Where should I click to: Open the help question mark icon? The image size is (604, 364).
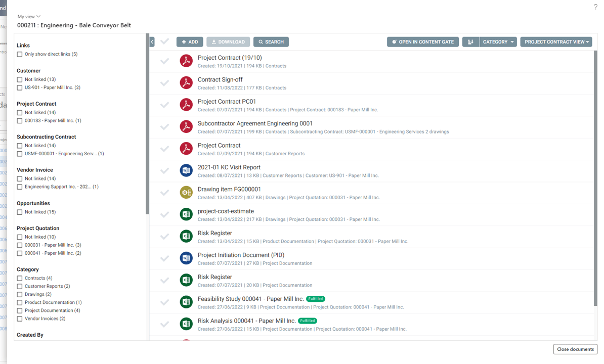(x=595, y=7)
